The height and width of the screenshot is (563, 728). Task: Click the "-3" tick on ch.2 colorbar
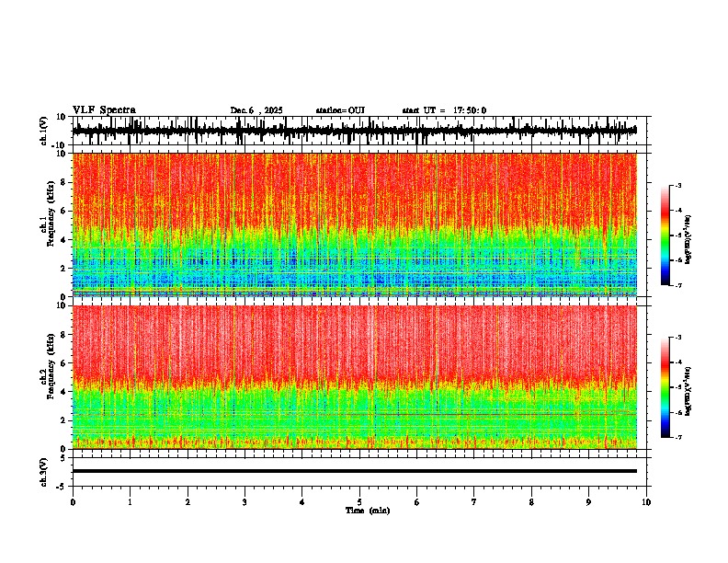tap(677, 338)
